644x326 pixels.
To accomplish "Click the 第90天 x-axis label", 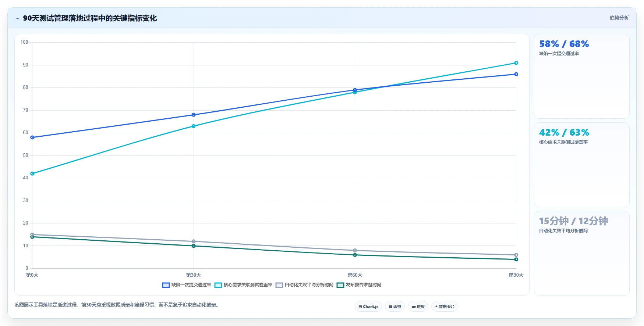I will [x=516, y=275].
